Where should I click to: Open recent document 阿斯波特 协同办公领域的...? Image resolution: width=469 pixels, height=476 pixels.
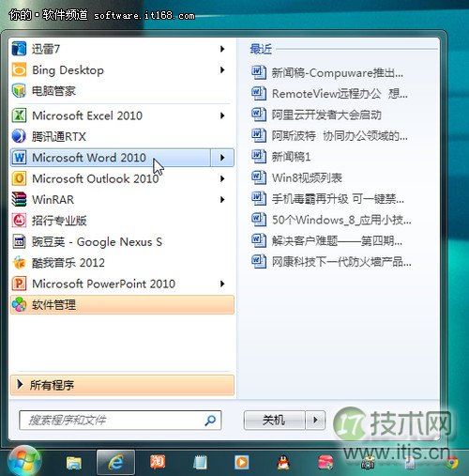[329, 135]
